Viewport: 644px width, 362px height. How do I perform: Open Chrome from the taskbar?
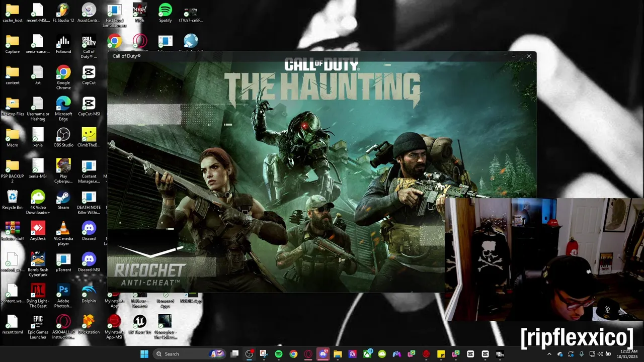pos(293,354)
